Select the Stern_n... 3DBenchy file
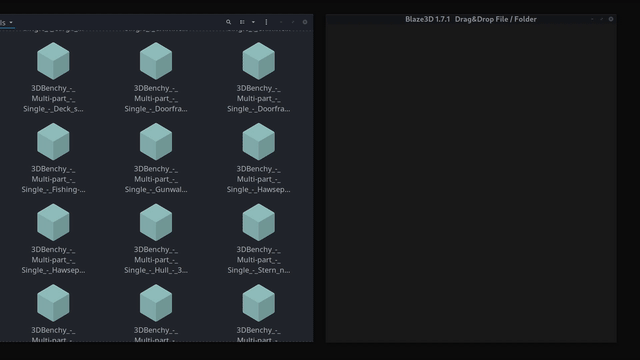This screenshot has height=360, width=640. [258, 239]
